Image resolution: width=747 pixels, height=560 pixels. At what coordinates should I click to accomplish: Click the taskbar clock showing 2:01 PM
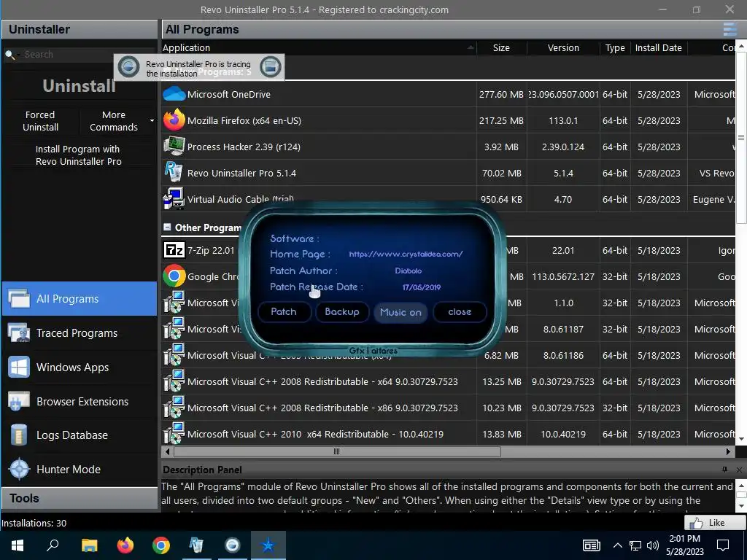pyautogui.click(x=684, y=545)
